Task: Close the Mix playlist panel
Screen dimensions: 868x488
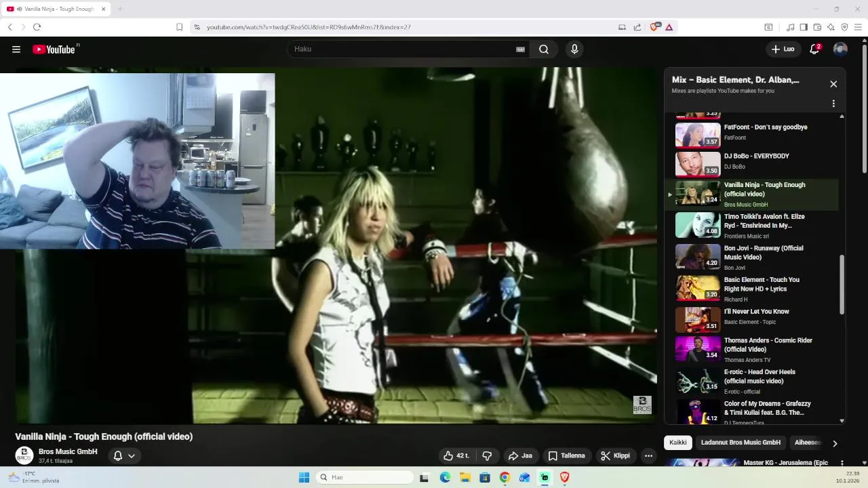Action: coord(833,84)
